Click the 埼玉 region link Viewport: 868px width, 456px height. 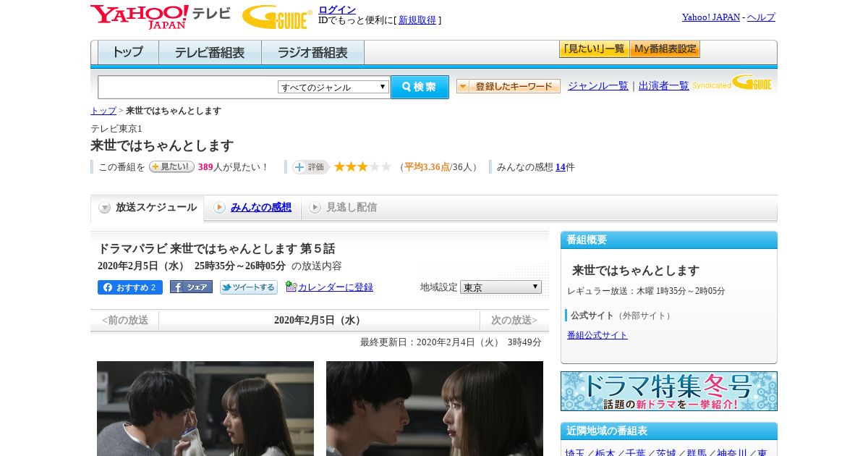[x=575, y=452]
